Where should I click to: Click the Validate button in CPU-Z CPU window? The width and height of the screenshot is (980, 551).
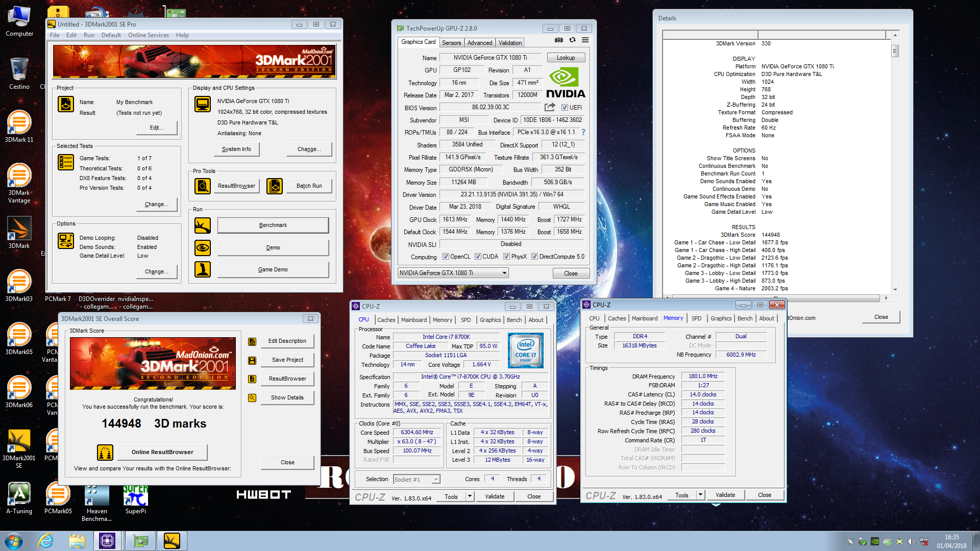(495, 496)
